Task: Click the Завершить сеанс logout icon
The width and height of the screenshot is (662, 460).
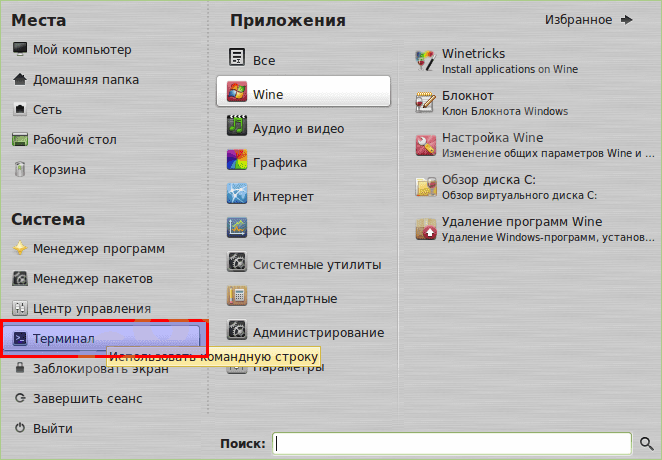Action: click(19, 398)
